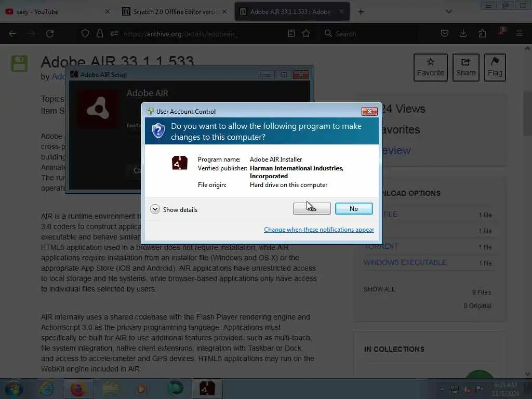The image size is (532, 399).
Task: Switch to the Scratch 2.0 Offline Editor tab
Action: [175, 12]
